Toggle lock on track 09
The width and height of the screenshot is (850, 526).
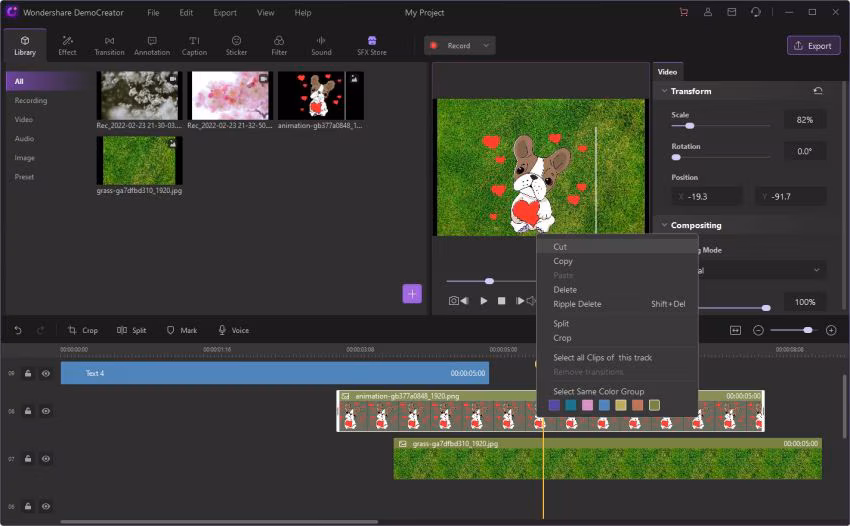pos(28,373)
